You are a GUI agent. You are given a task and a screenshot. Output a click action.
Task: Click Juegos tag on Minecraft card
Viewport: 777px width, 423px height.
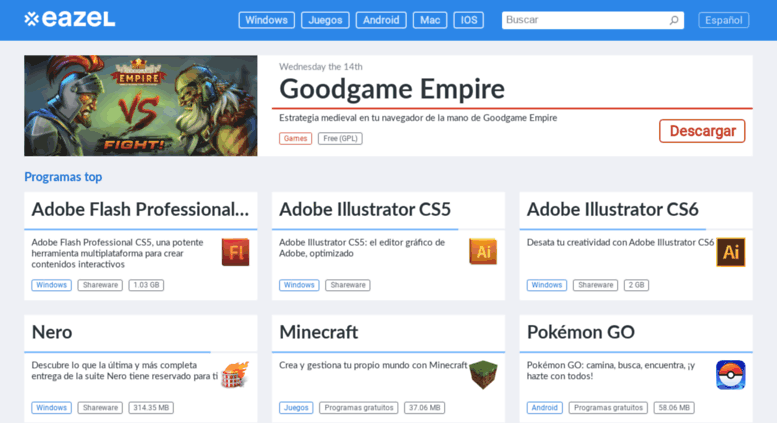[296, 408]
